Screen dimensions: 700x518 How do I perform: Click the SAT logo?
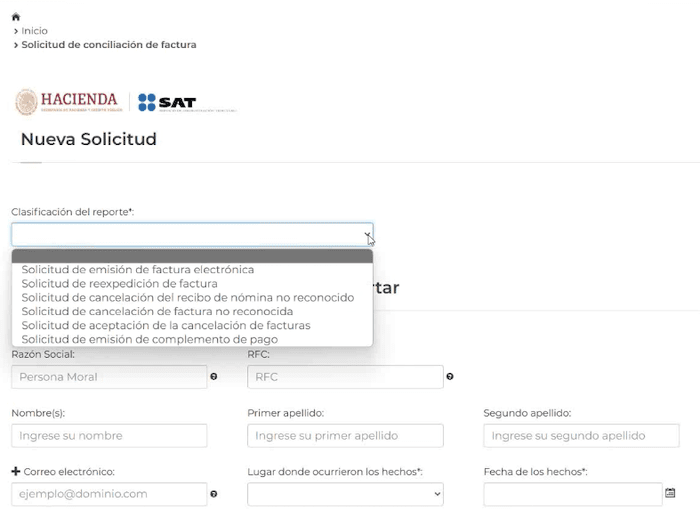[x=167, y=102]
